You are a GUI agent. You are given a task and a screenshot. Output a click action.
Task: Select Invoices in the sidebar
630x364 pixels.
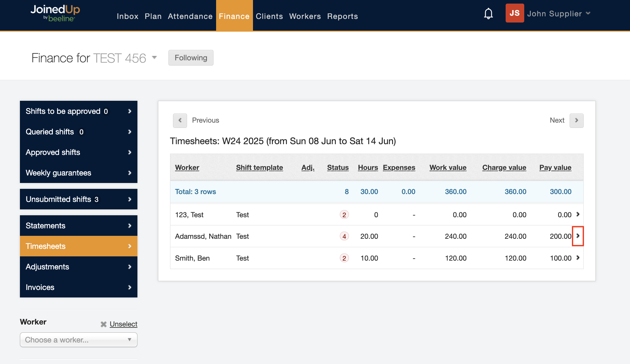(78, 287)
